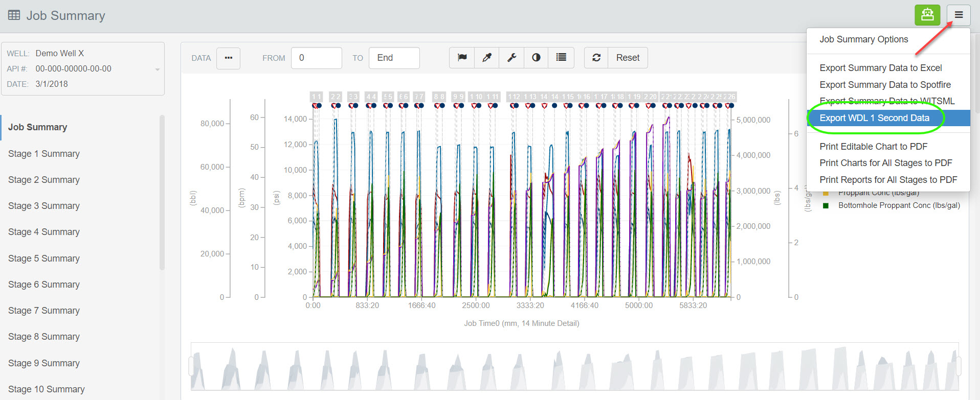Select Export Summary Data to Excel
980x400 pixels.
tap(880, 68)
